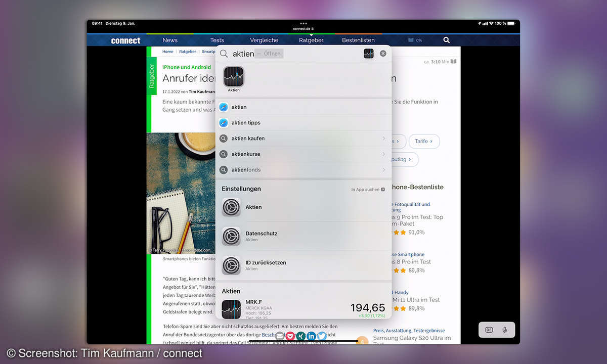This screenshot has height=364, width=607.
Task: Expand chevron of 'aktienfonds' suggestion
Action: pyautogui.click(x=384, y=170)
